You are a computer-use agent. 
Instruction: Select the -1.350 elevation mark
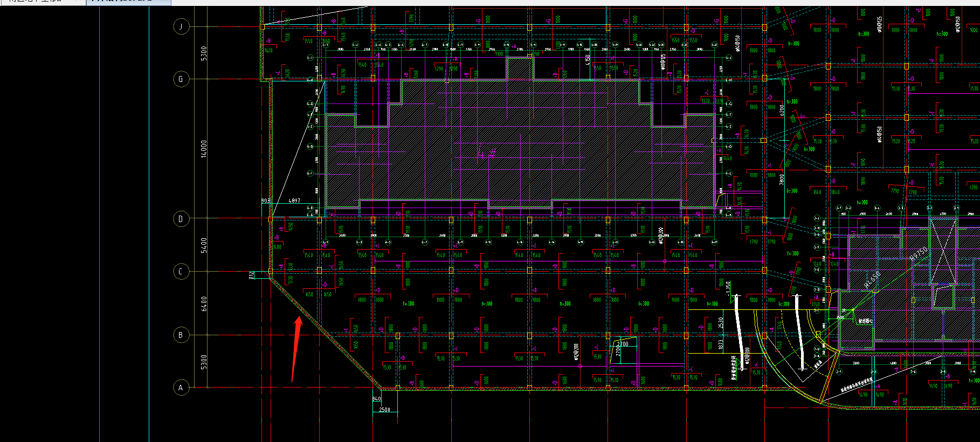point(728,288)
